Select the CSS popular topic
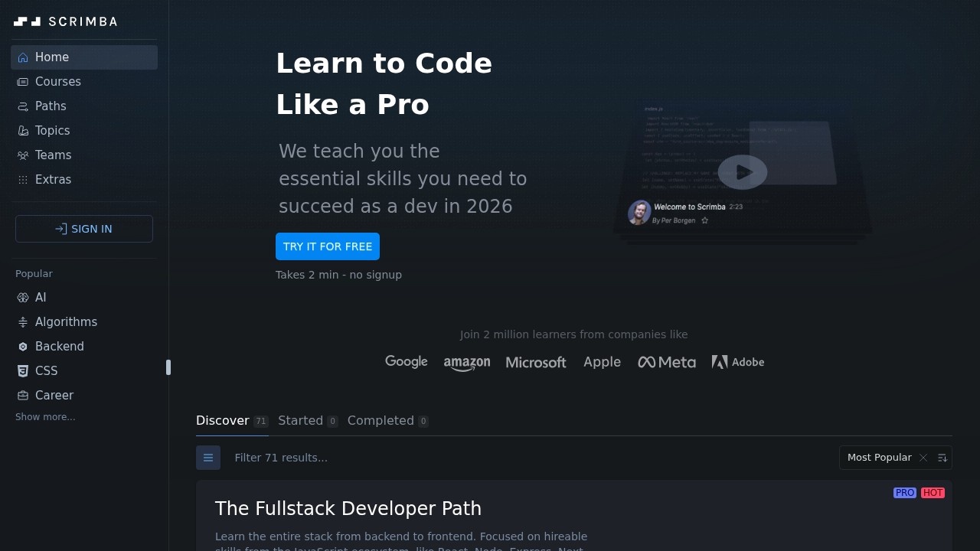This screenshot has height=551, width=980. 84,371
